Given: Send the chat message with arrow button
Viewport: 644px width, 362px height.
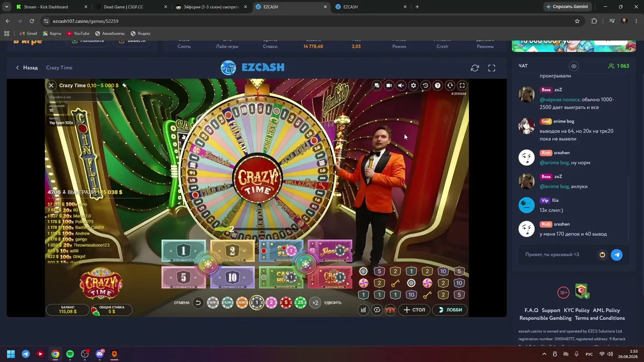Looking at the screenshot, I should coord(616,254).
